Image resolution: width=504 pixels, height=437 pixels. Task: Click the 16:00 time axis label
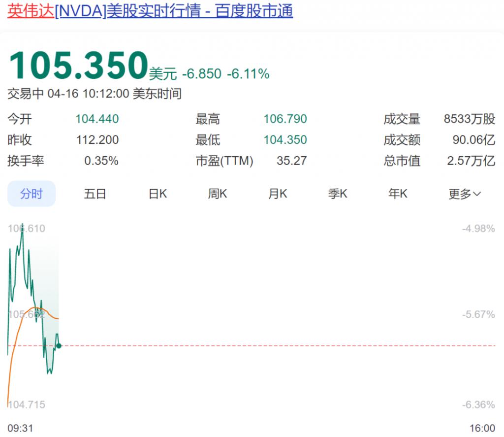pos(482,428)
